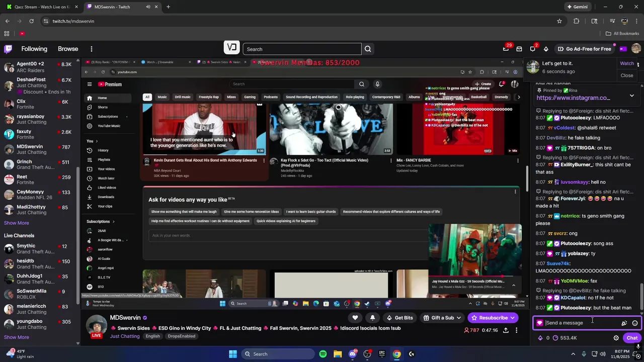Click the chat scrollbar
The width and height of the screenshot is (644, 362).
point(641,298)
